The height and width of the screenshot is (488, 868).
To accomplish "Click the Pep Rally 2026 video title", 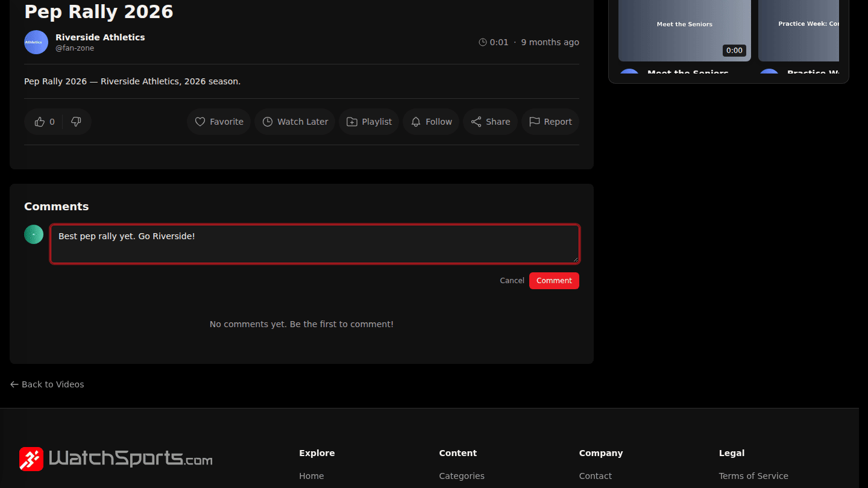I will coord(99,11).
